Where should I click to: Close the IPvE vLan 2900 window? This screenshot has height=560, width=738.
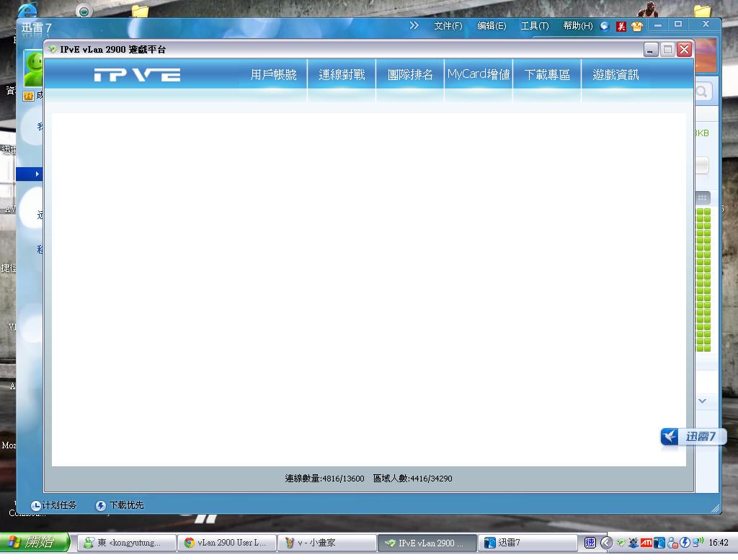click(x=685, y=50)
